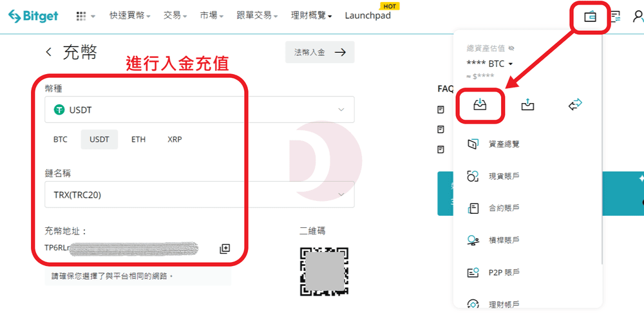Click 現貨賬戶 icon in assets menu
The width and height of the screenshot is (644, 322).
473,176
